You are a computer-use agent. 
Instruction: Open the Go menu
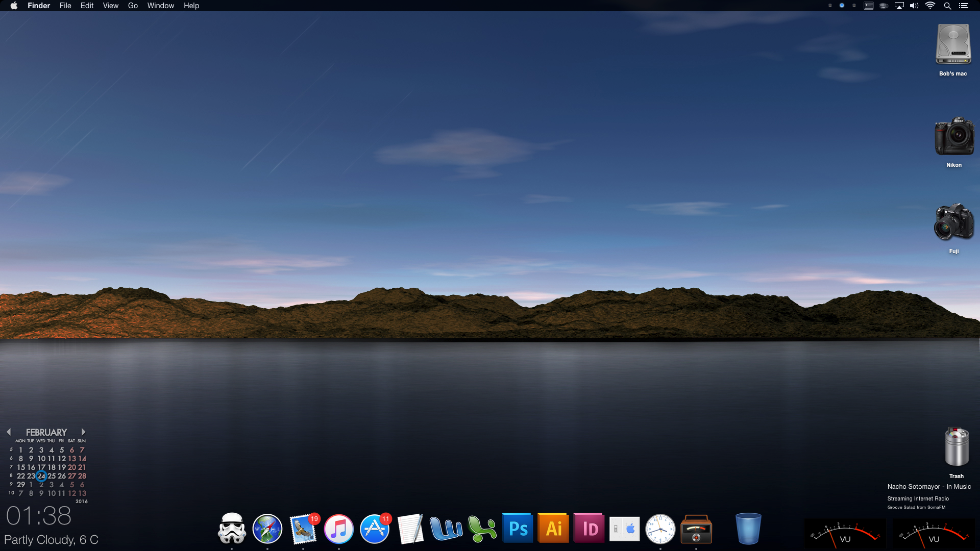133,6
